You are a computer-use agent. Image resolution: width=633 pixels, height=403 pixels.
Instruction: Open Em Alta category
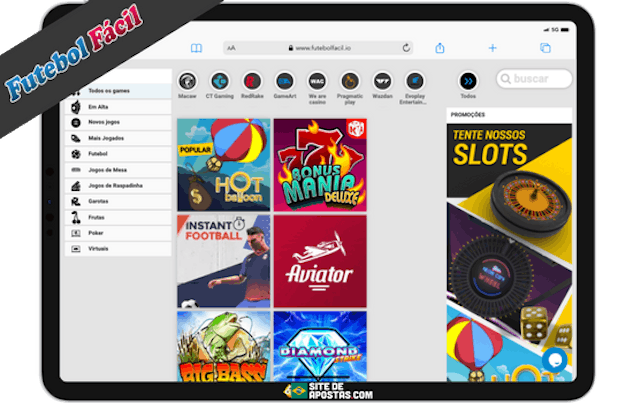pos(118,107)
